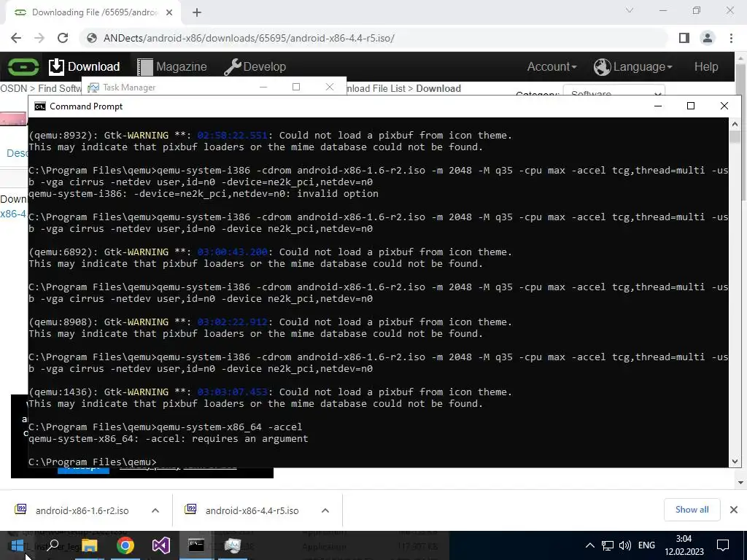Click 'invalid option' error line in console

click(x=204, y=194)
